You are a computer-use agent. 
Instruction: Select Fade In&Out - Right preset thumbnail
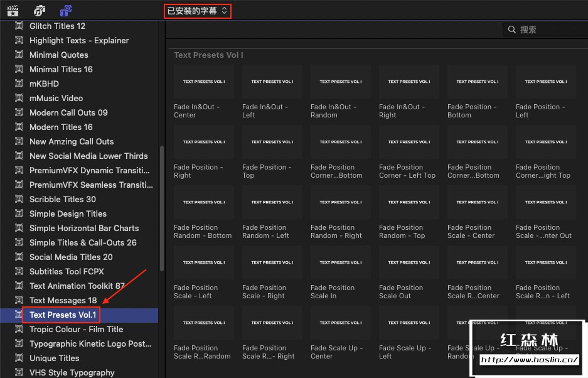[409, 82]
